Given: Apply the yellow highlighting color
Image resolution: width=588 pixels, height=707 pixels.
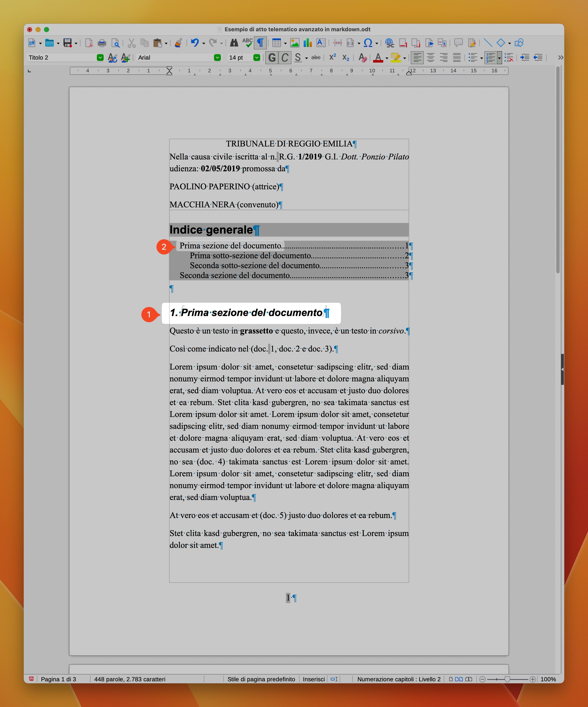Looking at the screenshot, I should 396,58.
